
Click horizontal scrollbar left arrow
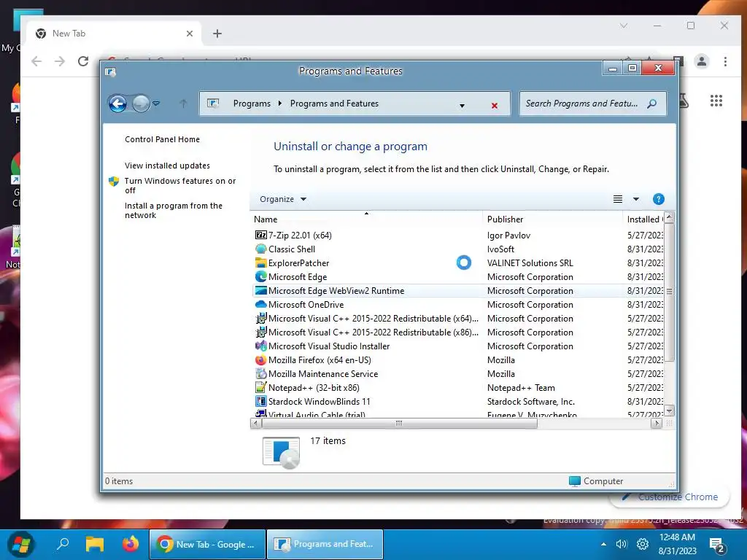coord(255,423)
